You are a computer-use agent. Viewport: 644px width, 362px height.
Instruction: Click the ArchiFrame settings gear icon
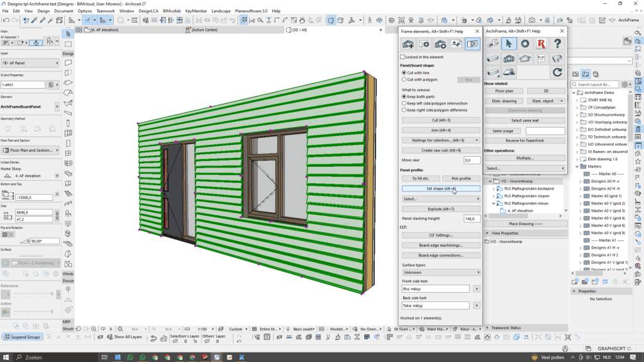pyautogui.click(x=525, y=43)
